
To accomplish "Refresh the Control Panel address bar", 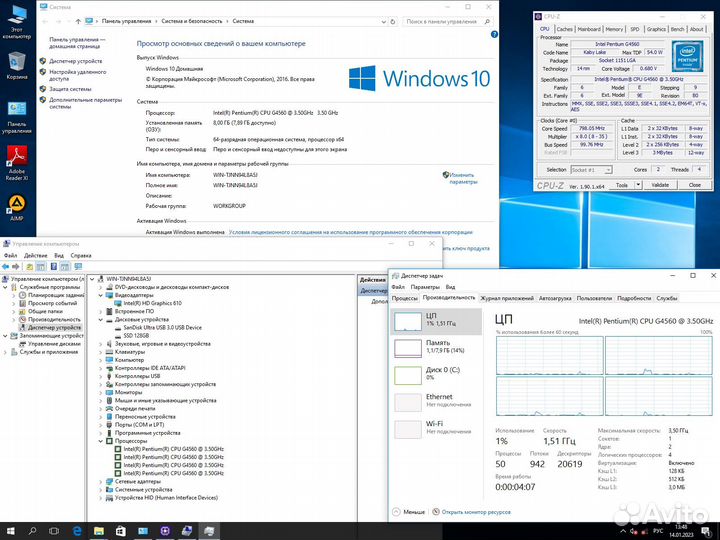I will point(393,22).
